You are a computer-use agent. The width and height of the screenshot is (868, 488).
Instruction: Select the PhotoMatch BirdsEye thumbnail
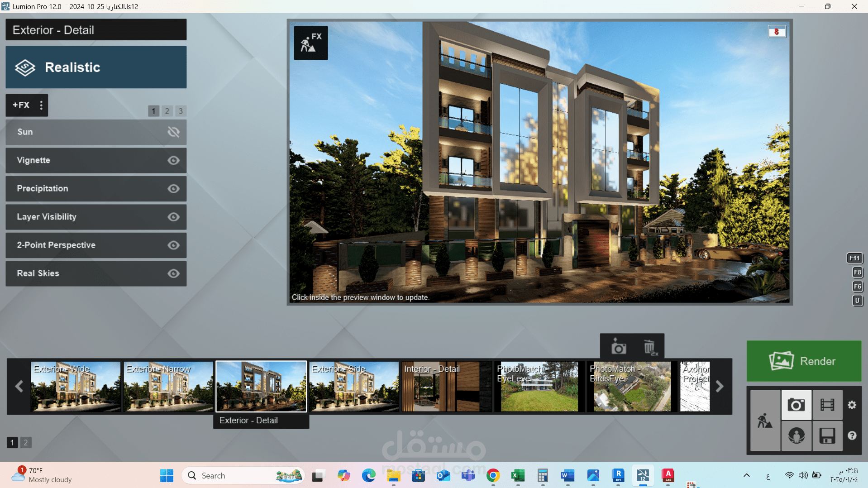tap(632, 386)
